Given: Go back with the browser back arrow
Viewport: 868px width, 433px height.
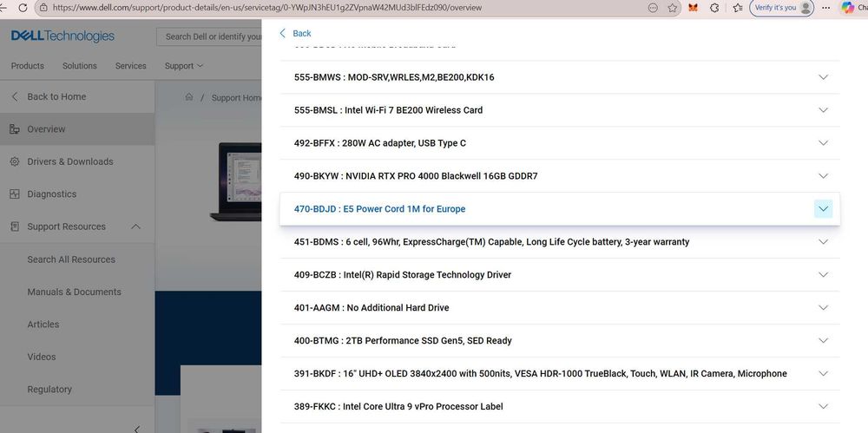Looking at the screenshot, I should [x=3, y=8].
